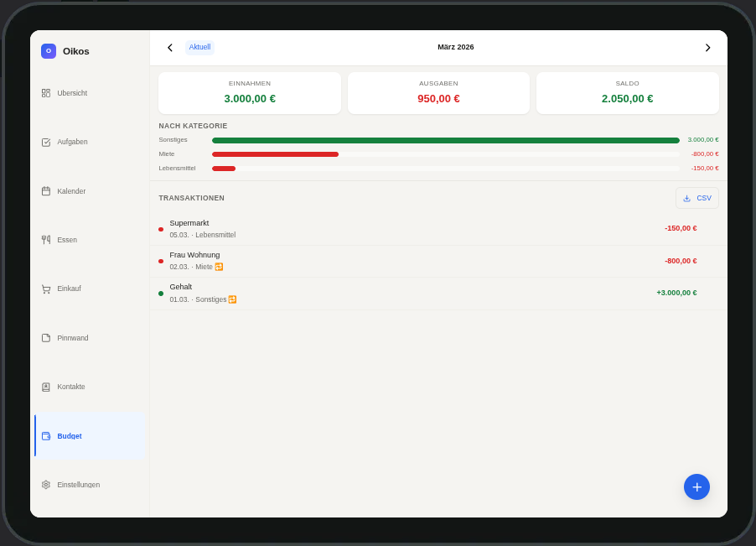Click the 3.000,00 € Einnahmen value
The width and height of the screenshot is (756, 546).
pyautogui.click(x=250, y=99)
